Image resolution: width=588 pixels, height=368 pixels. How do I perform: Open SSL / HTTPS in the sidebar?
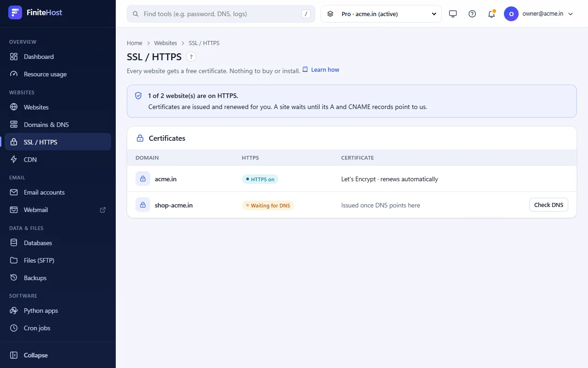[x=58, y=142]
